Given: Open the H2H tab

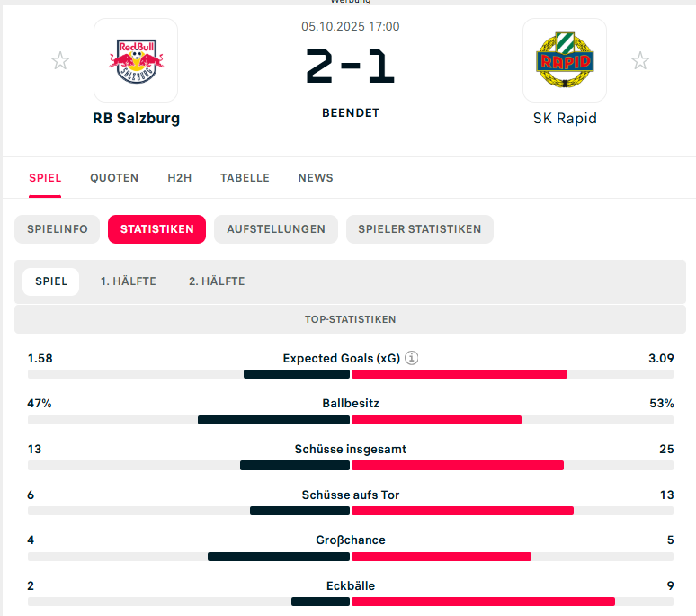Looking at the screenshot, I should pyautogui.click(x=180, y=178).
